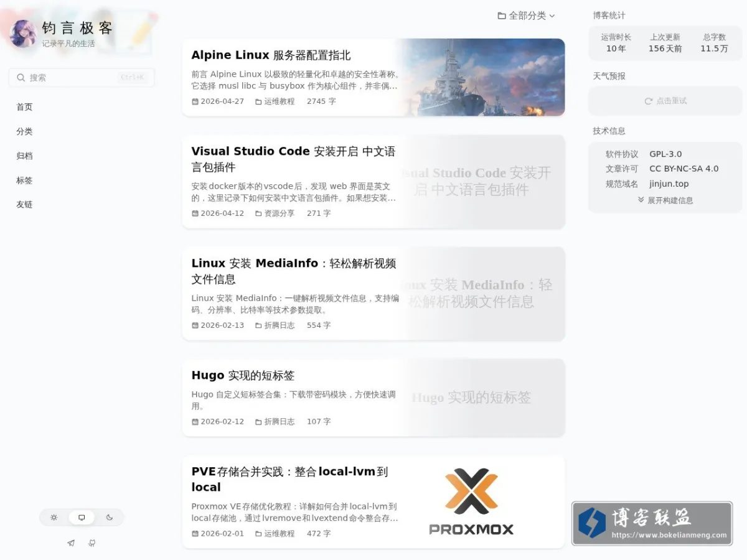Viewport: 747px width, 560px height.
Task: Click double chevron beside 展开构建信息
Action: (641, 200)
